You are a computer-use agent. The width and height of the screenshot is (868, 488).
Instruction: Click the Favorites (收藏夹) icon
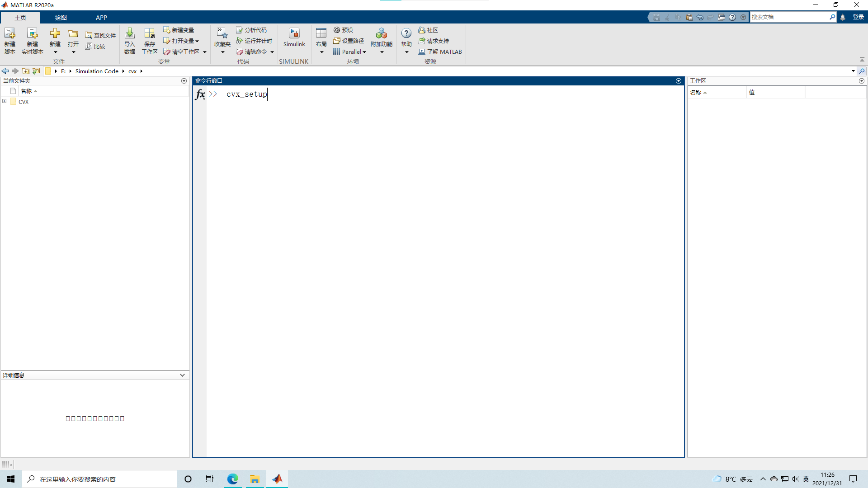(222, 34)
